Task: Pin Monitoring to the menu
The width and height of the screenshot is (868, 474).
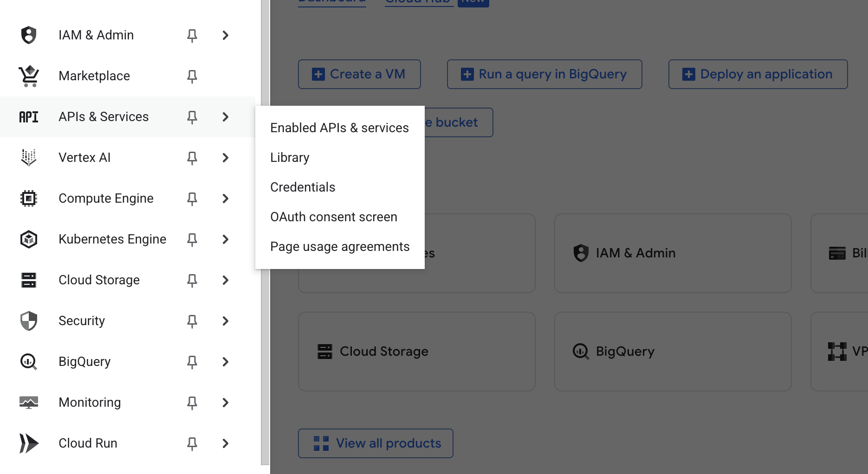Action: (x=192, y=403)
